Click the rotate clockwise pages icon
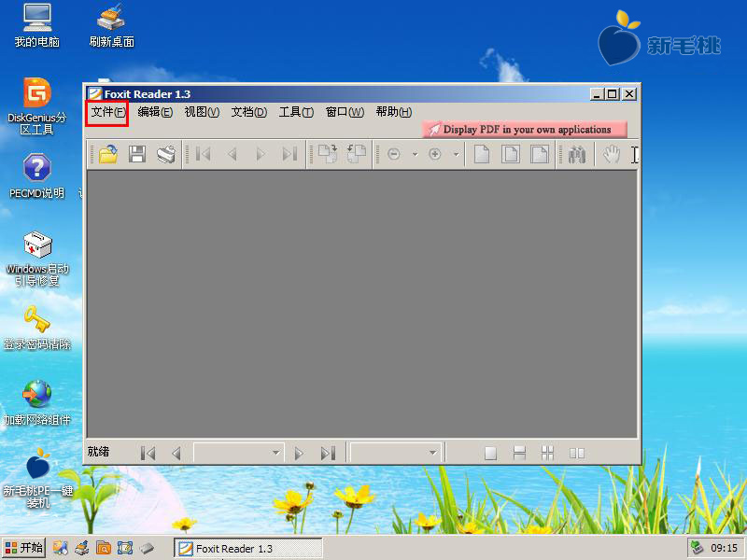The width and height of the screenshot is (747, 560). [328, 154]
